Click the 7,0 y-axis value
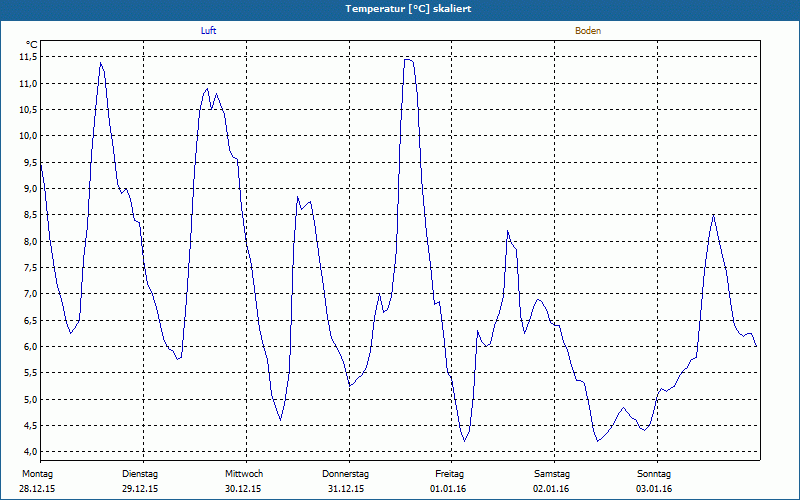 coord(30,293)
